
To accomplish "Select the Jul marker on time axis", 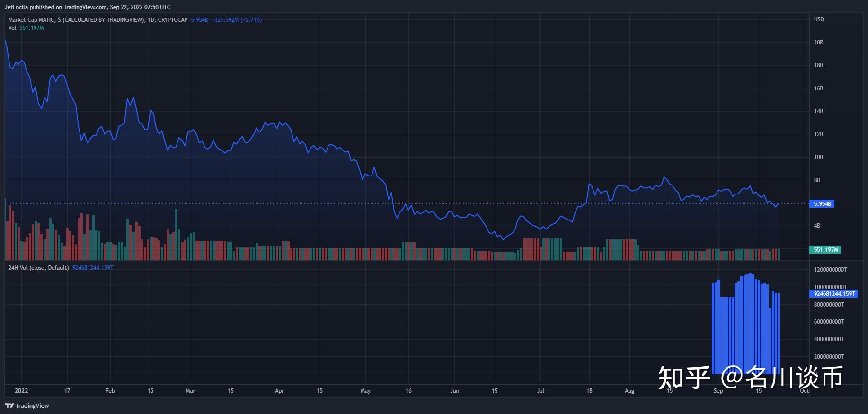I will pyautogui.click(x=540, y=391).
